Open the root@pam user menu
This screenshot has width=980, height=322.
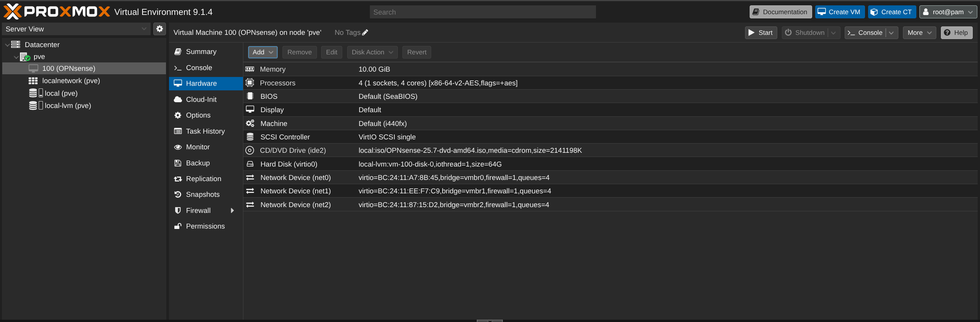[x=947, y=12]
